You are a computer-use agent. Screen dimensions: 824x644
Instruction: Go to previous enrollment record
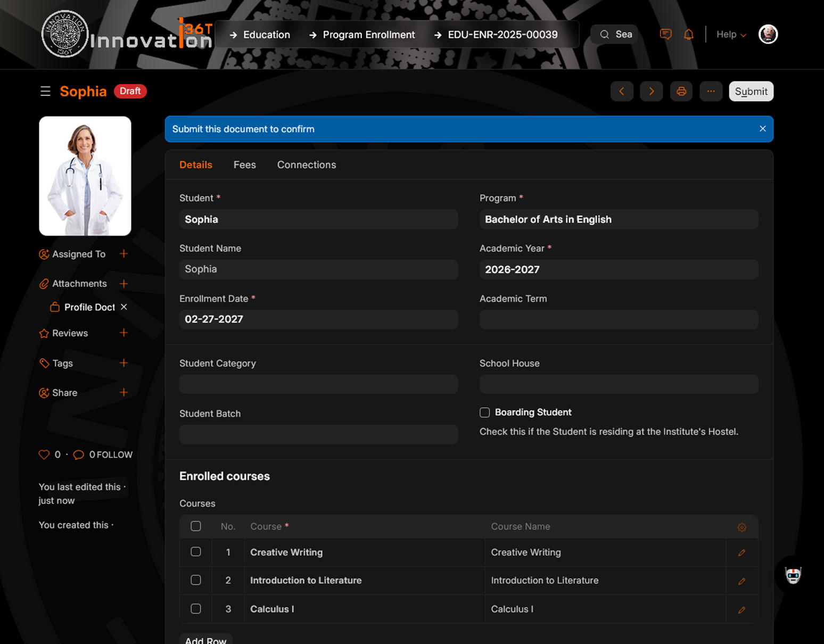pyautogui.click(x=621, y=92)
